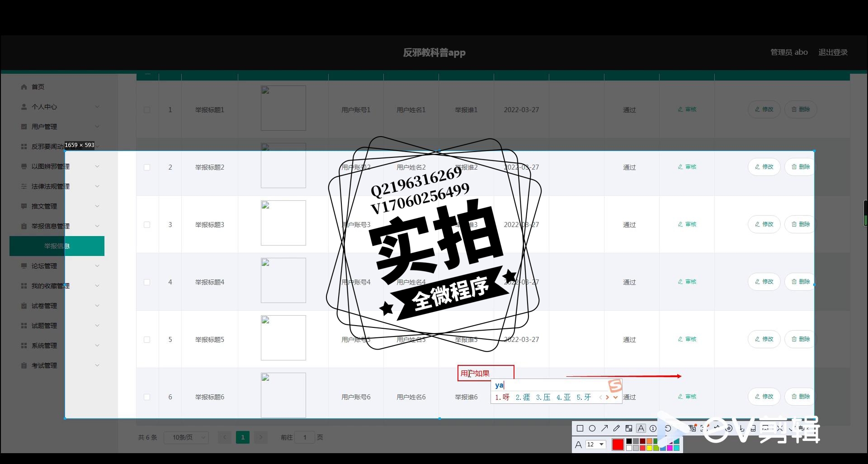
Task: Expand the IME candidate list chevron
Action: pyautogui.click(x=615, y=397)
